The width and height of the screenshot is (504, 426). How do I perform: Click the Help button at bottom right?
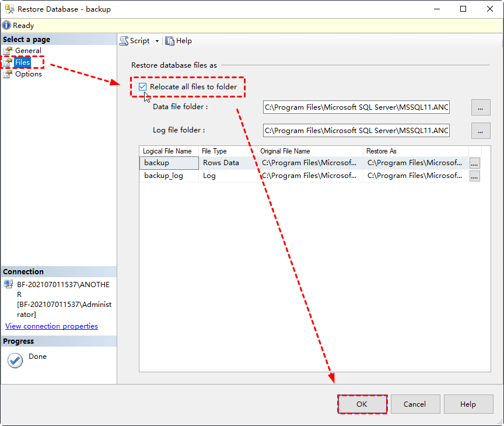click(468, 404)
